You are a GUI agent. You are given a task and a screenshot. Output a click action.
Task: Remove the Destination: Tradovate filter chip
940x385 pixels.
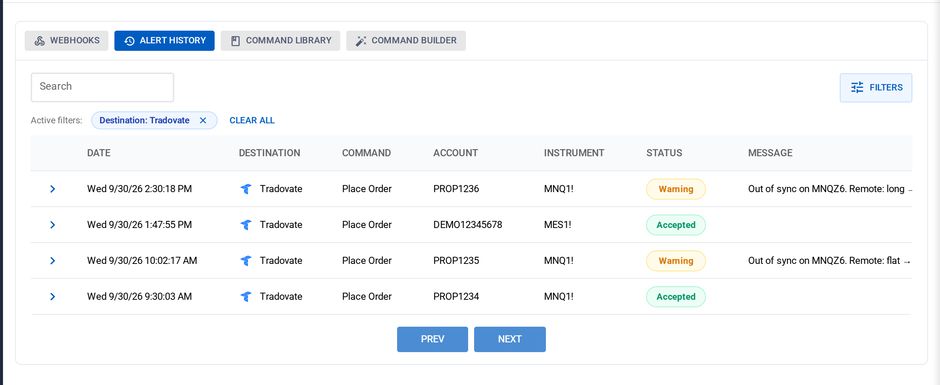[x=203, y=121]
